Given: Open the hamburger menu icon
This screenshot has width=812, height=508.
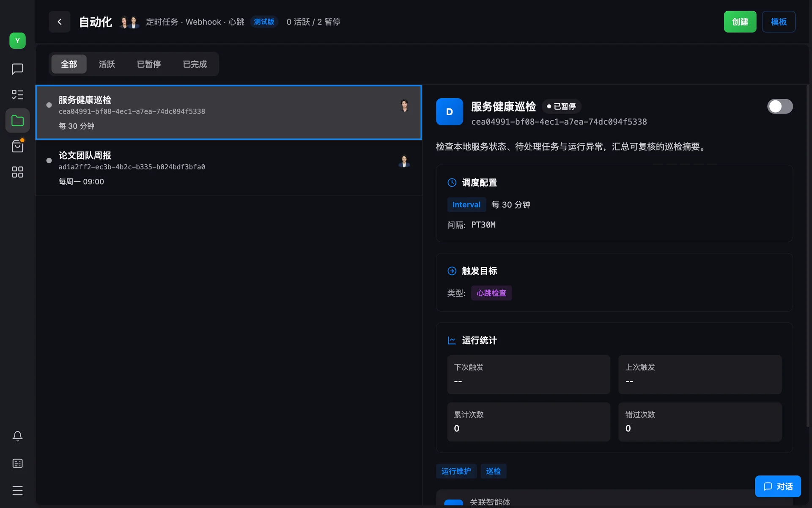Looking at the screenshot, I should point(17,490).
